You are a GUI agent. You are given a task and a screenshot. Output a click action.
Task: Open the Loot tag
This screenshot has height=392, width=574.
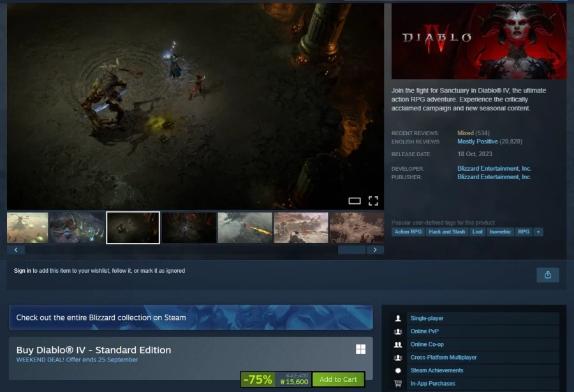477,231
